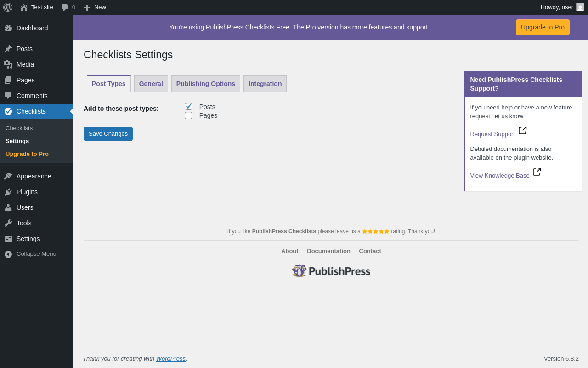Select the Post Types tab
The width and height of the screenshot is (588, 368).
pyautogui.click(x=109, y=84)
